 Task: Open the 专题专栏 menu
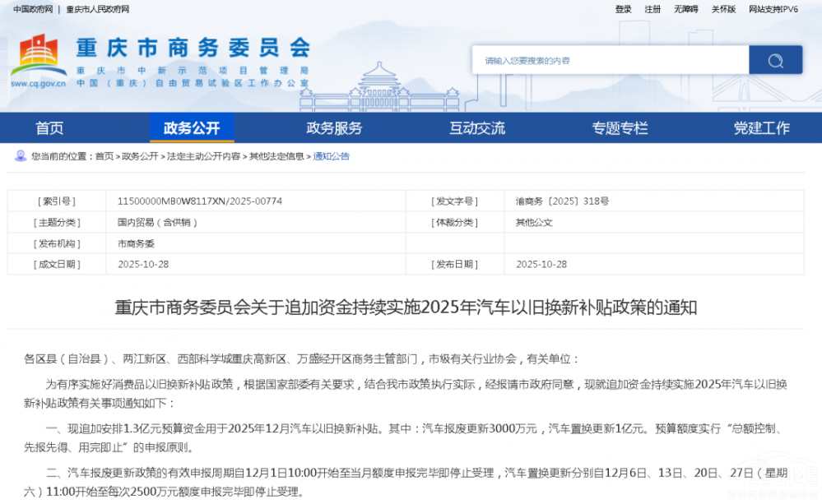click(619, 127)
